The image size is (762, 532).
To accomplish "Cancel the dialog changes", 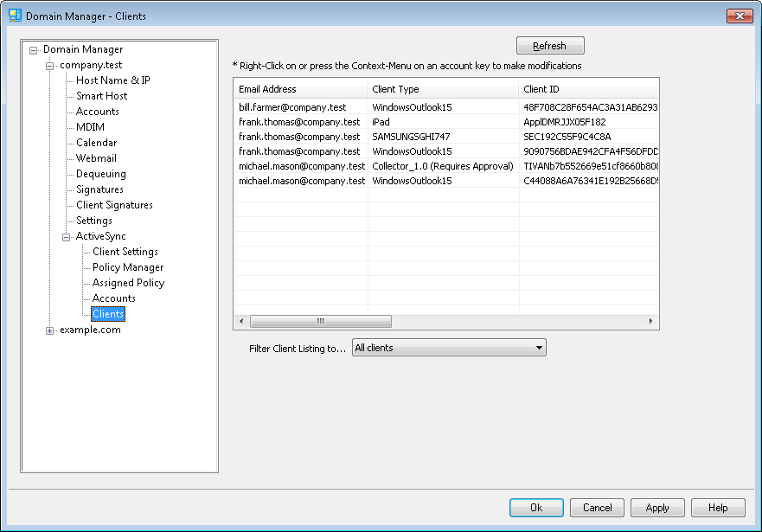I will [x=597, y=508].
